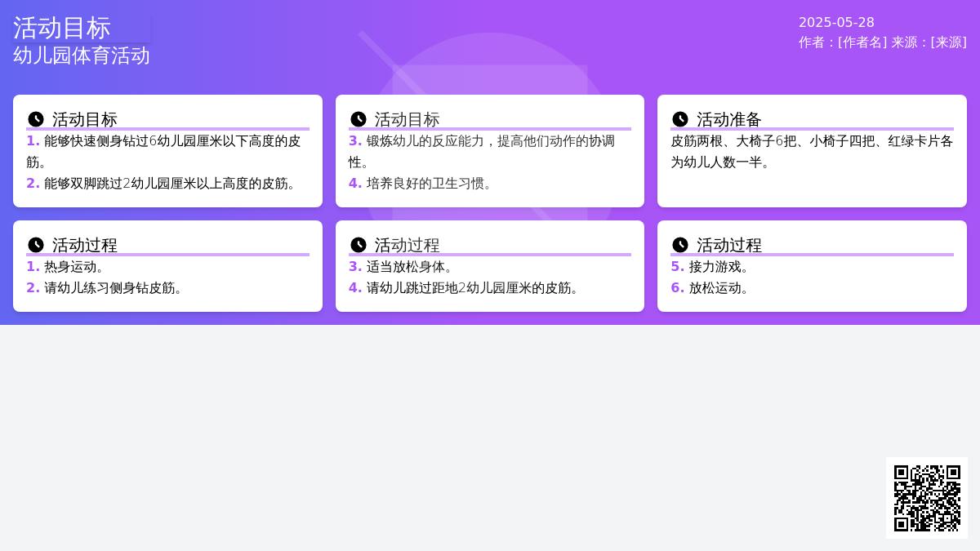Image resolution: width=980 pixels, height=551 pixels.
Task: Click the clock icon of the 适当放松身体 card
Action: [x=358, y=245]
